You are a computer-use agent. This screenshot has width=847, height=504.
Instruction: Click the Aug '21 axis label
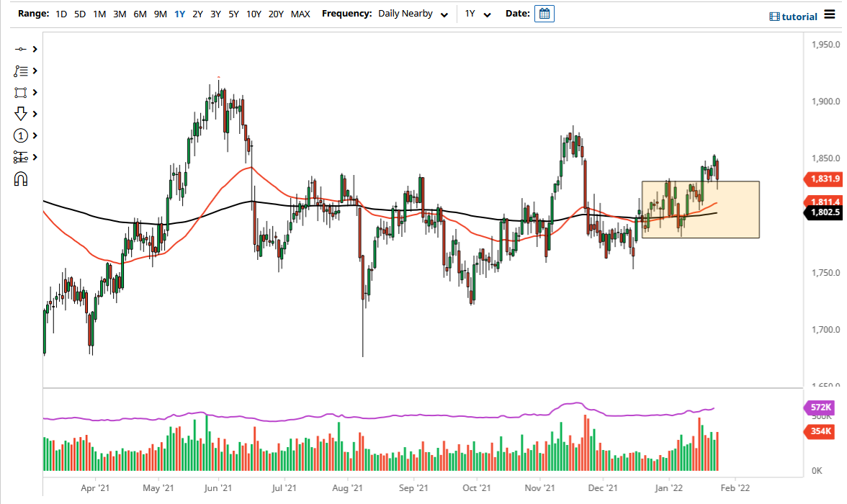347,487
